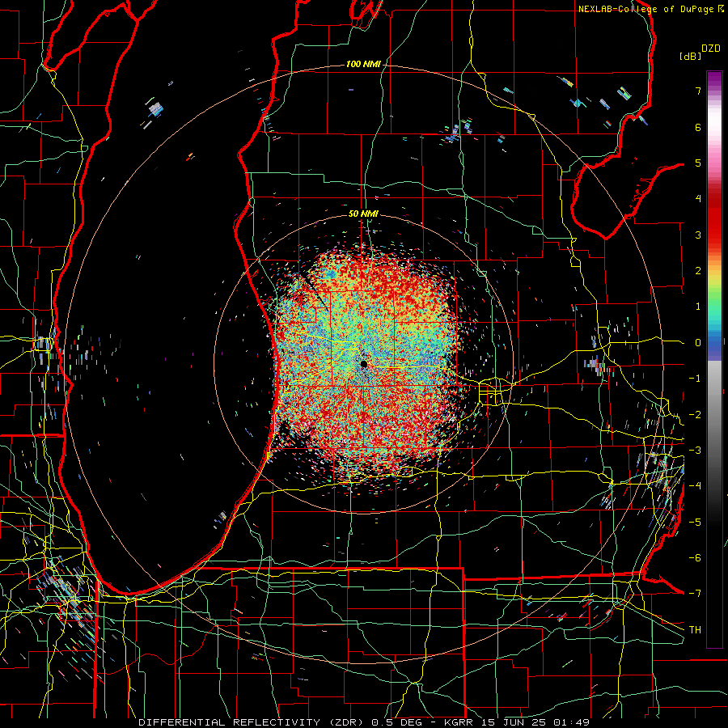Screen dimensions: 728x728
Task: Click the 100 NMI range ring label
Action: 363,64
